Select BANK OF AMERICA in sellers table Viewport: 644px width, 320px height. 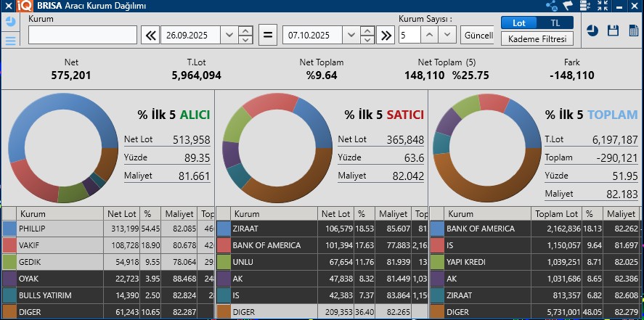click(322, 245)
